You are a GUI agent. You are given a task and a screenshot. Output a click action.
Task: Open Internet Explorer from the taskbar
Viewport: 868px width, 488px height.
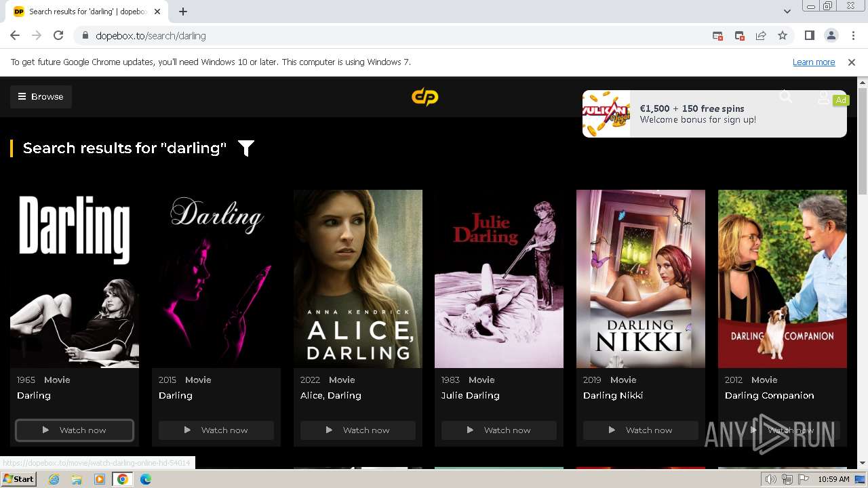(54, 479)
